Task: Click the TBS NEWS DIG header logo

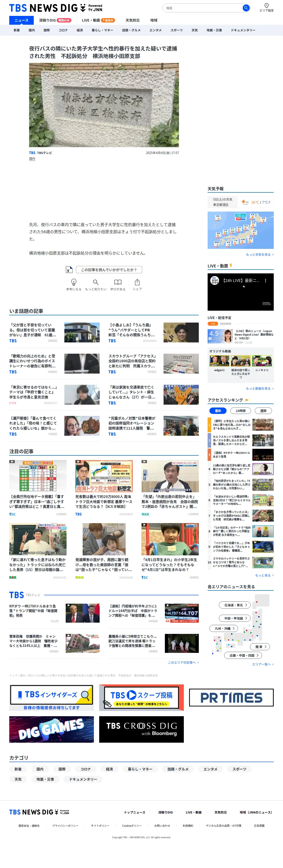Action: click(x=56, y=8)
